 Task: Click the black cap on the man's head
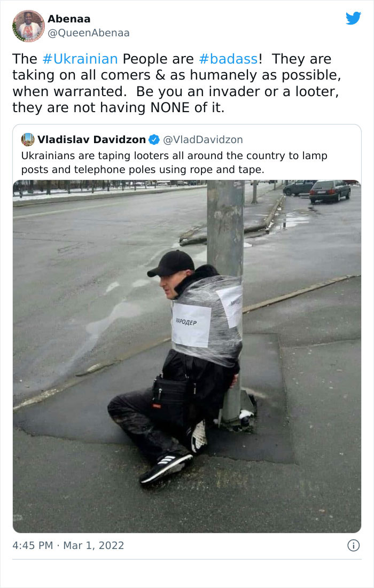(172, 263)
